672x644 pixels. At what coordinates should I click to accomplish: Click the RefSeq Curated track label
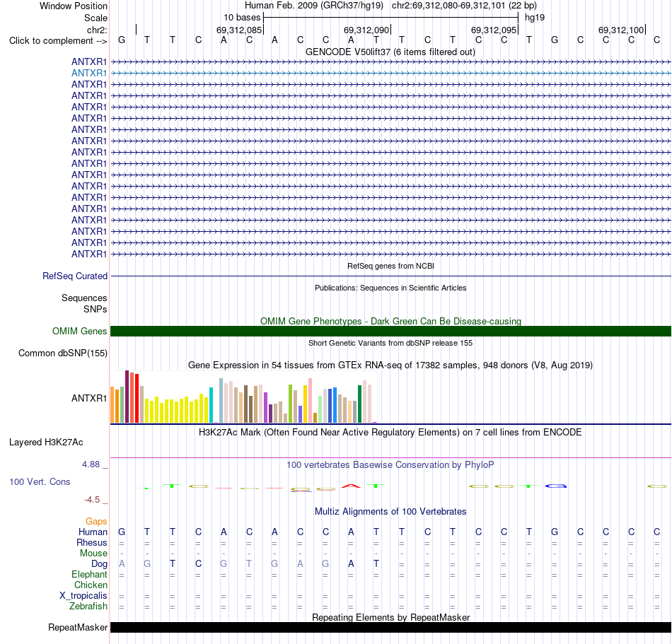tap(74, 276)
